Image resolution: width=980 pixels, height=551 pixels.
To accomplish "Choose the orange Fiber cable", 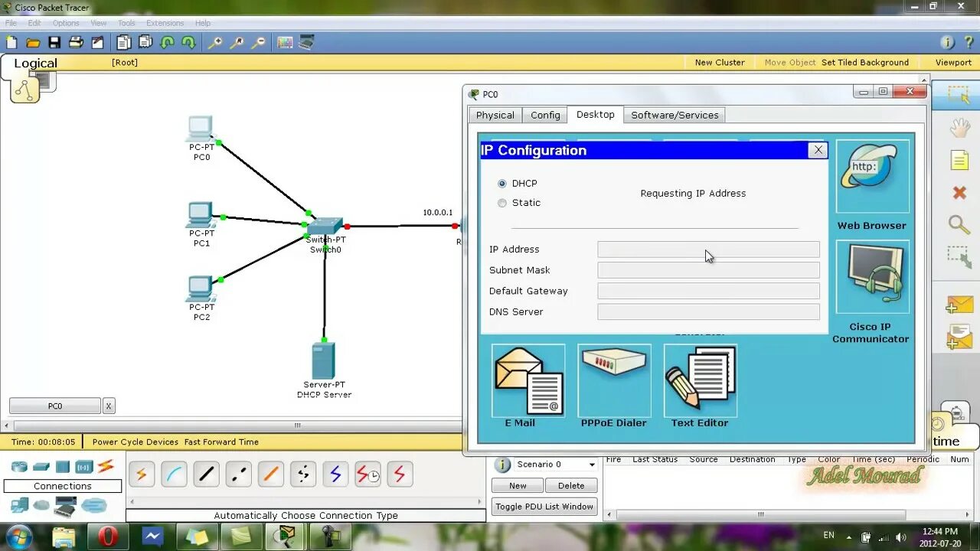I will [270, 474].
